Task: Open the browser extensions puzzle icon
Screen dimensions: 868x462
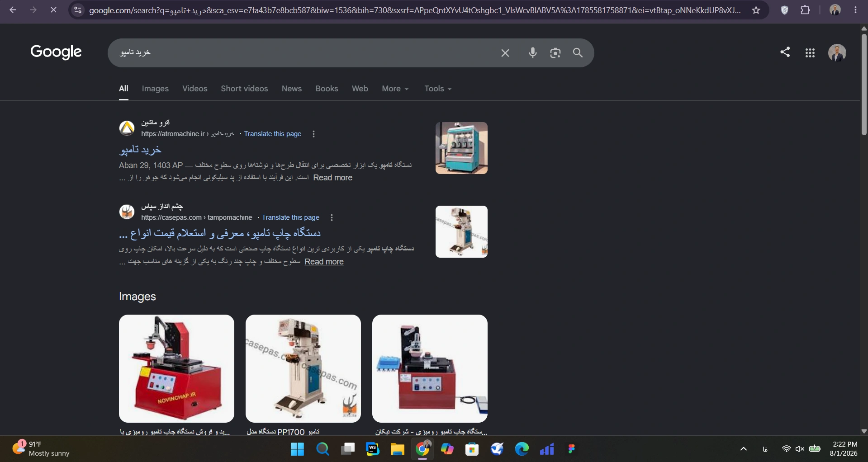Action: pyautogui.click(x=805, y=10)
